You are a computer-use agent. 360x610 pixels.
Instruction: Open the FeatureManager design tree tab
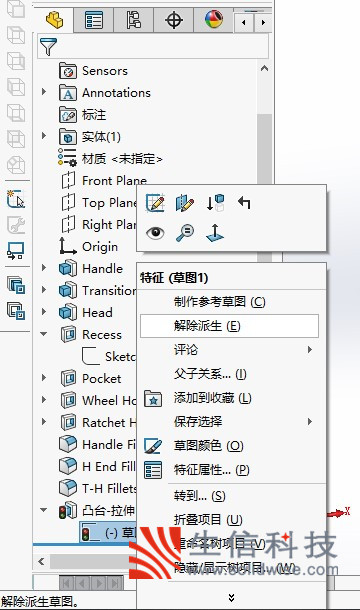click(x=54, y=19)
